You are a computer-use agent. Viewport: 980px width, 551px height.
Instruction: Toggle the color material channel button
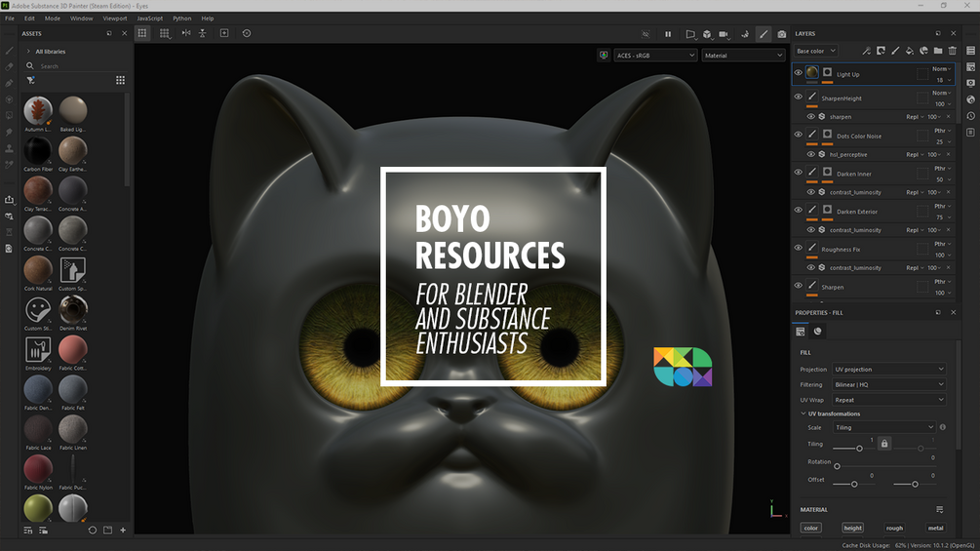(x=810, y=528)
